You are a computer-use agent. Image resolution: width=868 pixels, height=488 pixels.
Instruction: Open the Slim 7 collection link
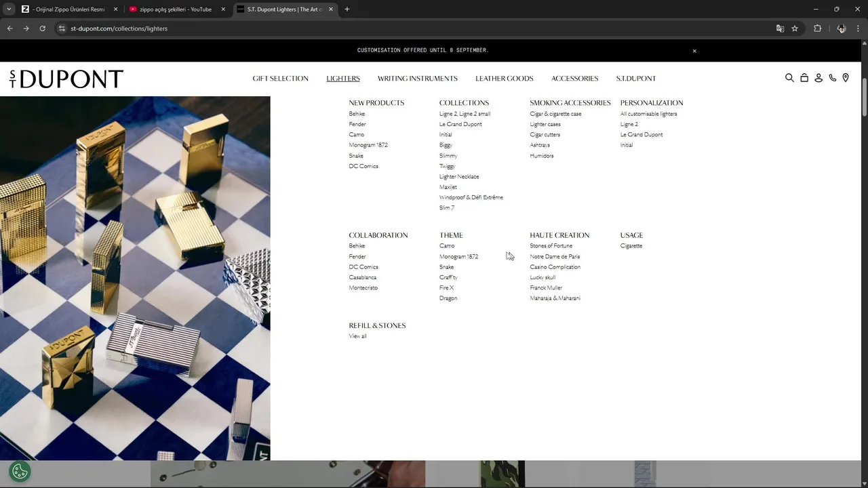click(x=447, y=208)
